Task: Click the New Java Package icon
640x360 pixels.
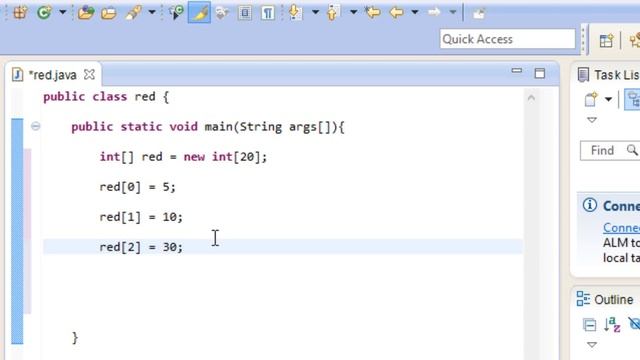Action: pos(20,12)
